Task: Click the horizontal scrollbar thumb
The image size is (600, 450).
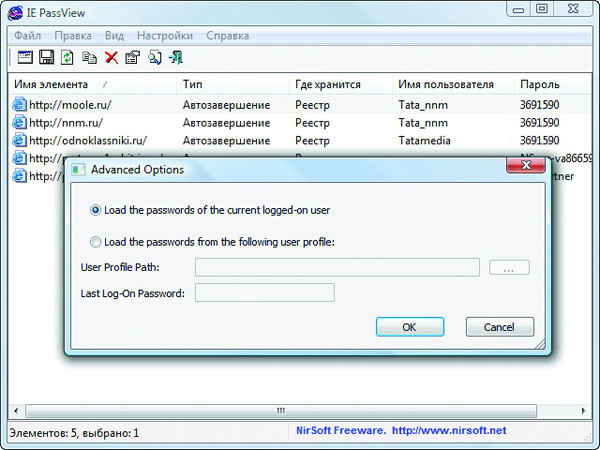Action: 281,411
